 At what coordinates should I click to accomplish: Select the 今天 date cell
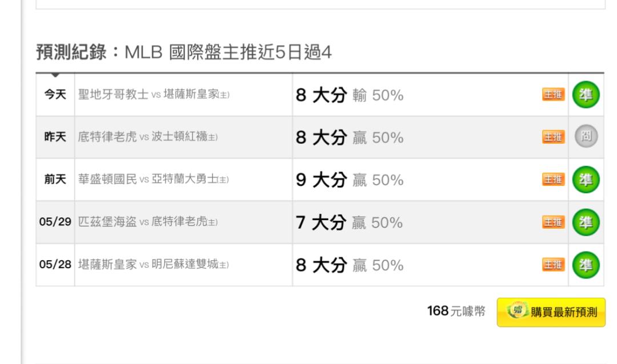(x=55, y=94)
